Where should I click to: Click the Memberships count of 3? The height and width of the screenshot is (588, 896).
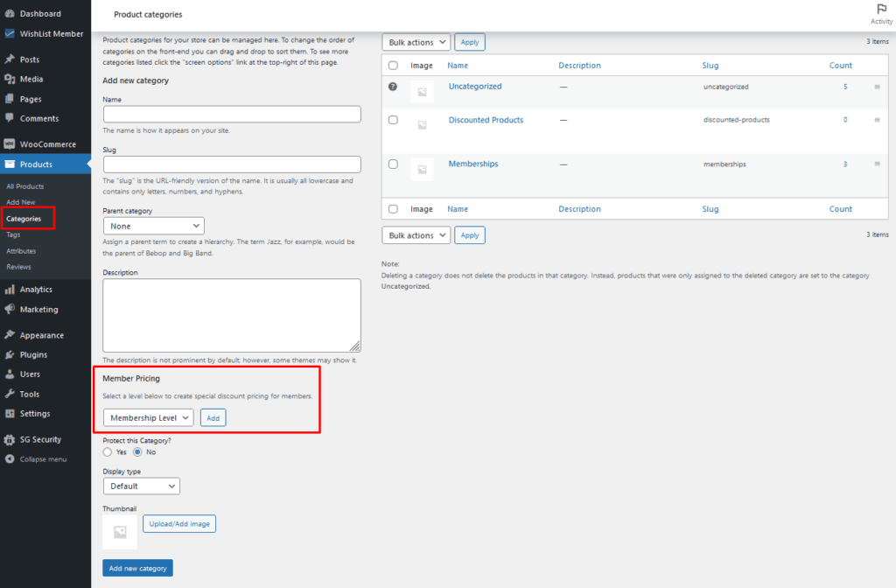click(845, 164)
